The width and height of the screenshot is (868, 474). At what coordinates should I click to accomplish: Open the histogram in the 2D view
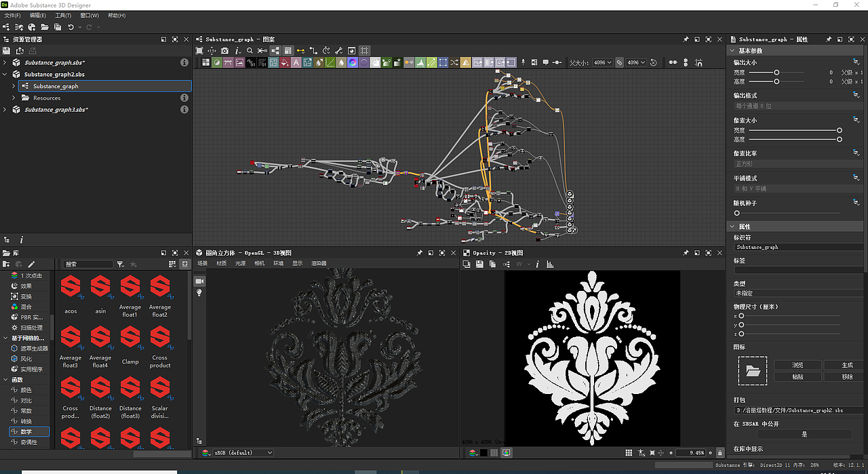click(x=550, y=264)
